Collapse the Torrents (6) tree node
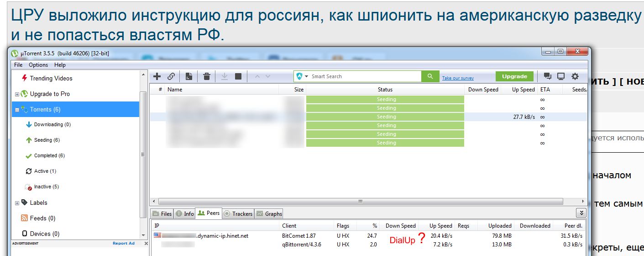 click(x=17, y=110)
